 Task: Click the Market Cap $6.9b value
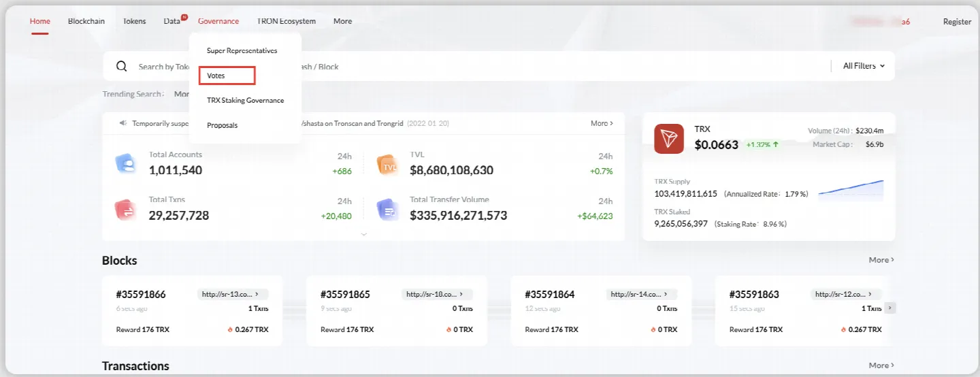click(875, 144)
